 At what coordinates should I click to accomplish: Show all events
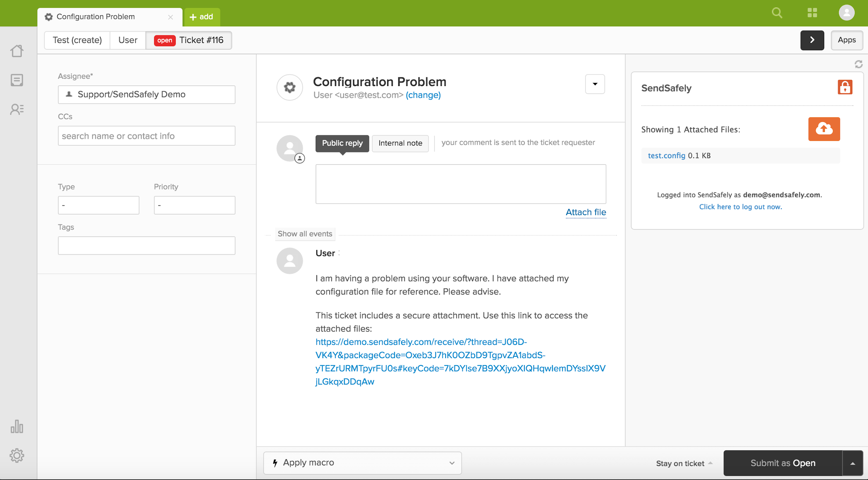(305, 234)
